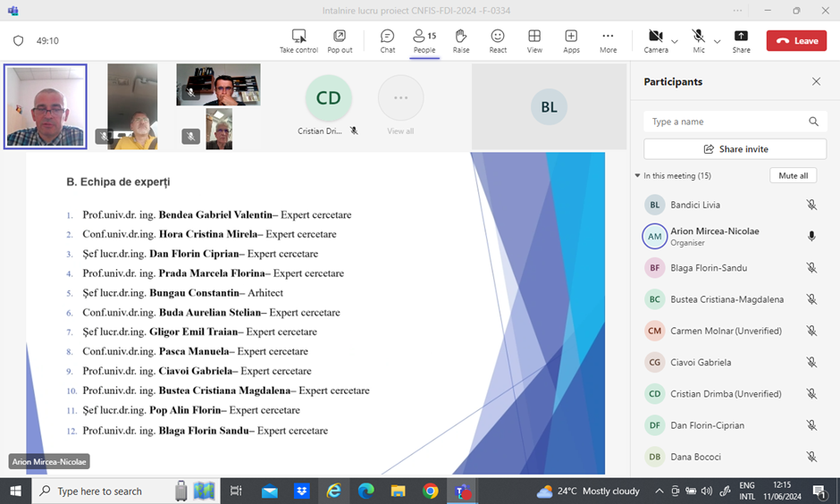Open the React emoji menu
Image resolution: width=840 pixels, height=504 pixels.
click(x=498, y=37)
